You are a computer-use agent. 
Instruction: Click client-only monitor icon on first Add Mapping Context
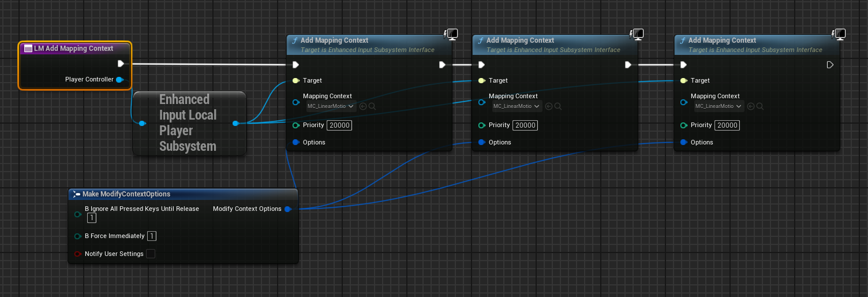point(451,35)
